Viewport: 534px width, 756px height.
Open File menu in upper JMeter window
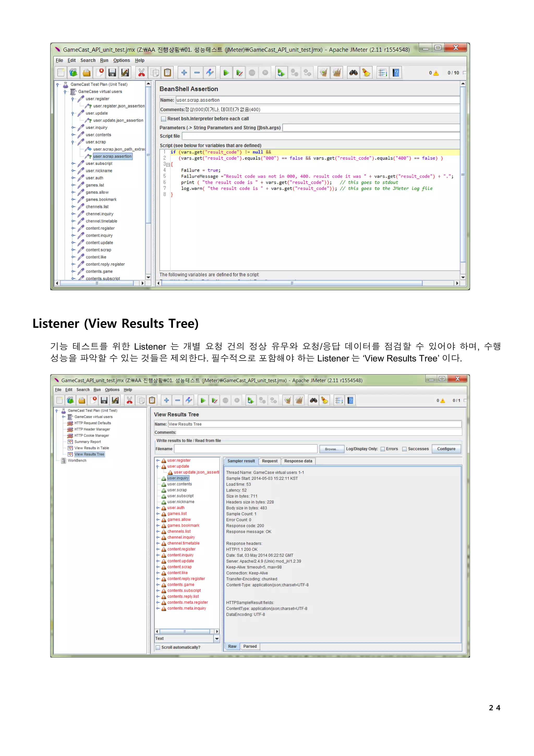point(59,60)
